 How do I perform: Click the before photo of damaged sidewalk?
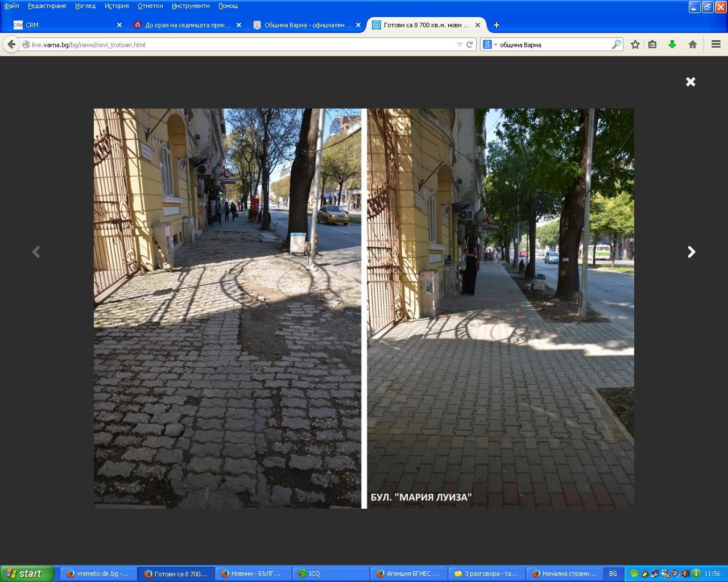coord(227,308)
